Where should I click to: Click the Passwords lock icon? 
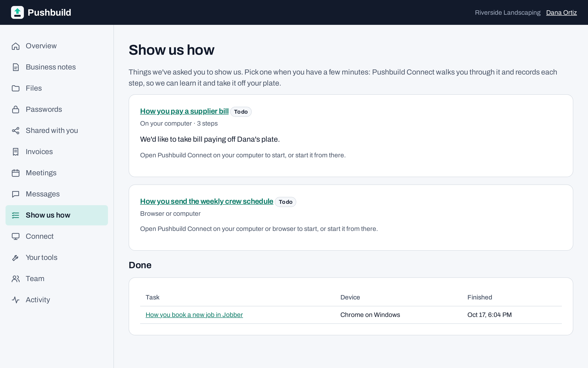pos(16,109)
